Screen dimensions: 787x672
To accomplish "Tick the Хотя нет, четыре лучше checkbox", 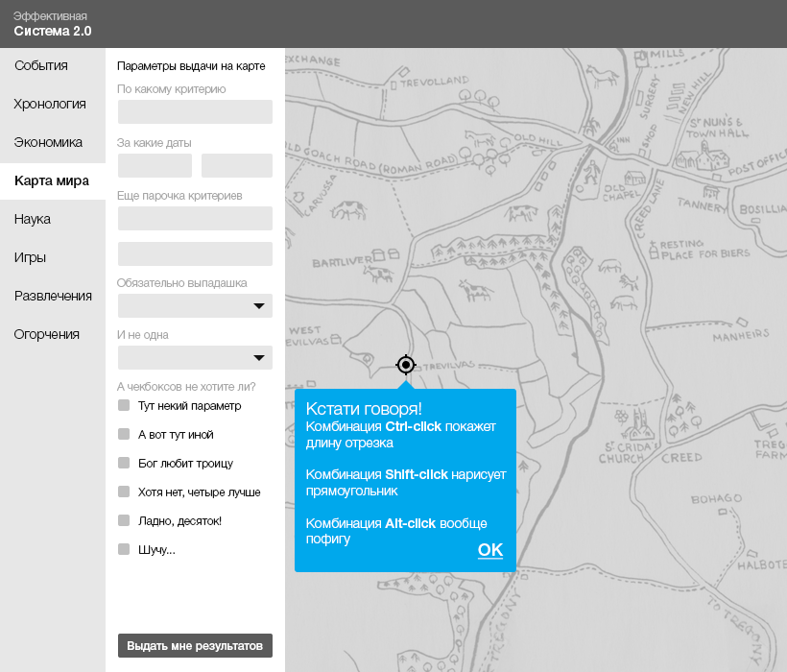I will click(124, 492).
